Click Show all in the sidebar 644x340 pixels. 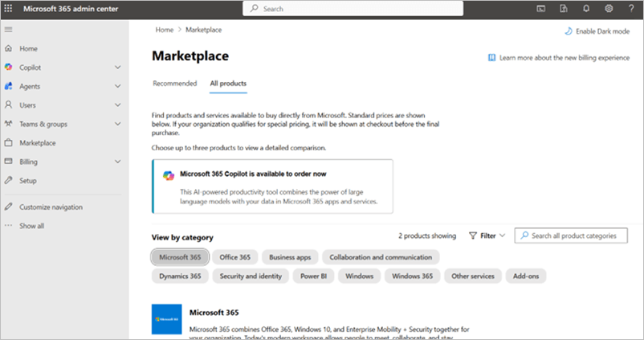(31, 226)
